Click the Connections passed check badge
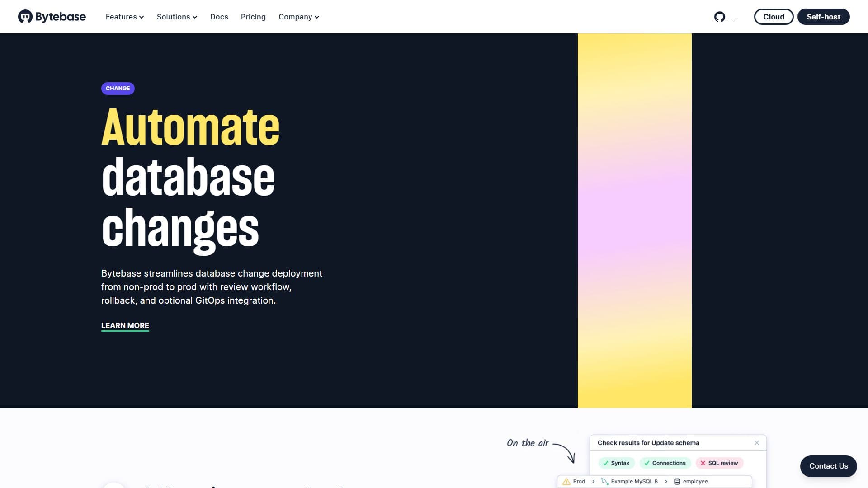Image resolution: width=868 pixels, height=488 pixels. click(x=665, y=463)
